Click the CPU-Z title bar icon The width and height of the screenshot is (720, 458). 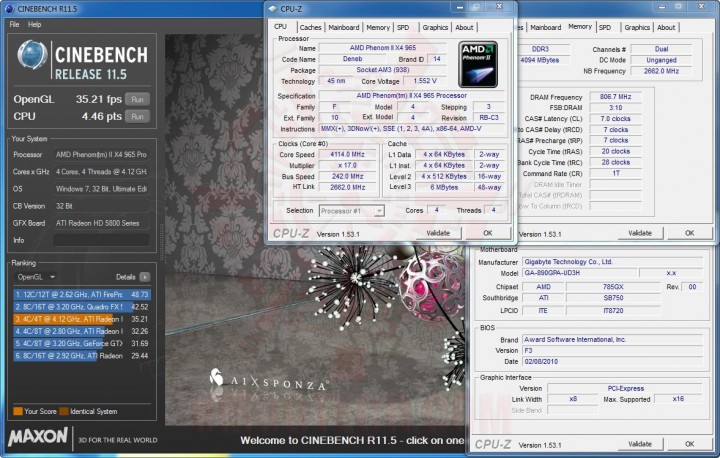(x=273, y=9)
